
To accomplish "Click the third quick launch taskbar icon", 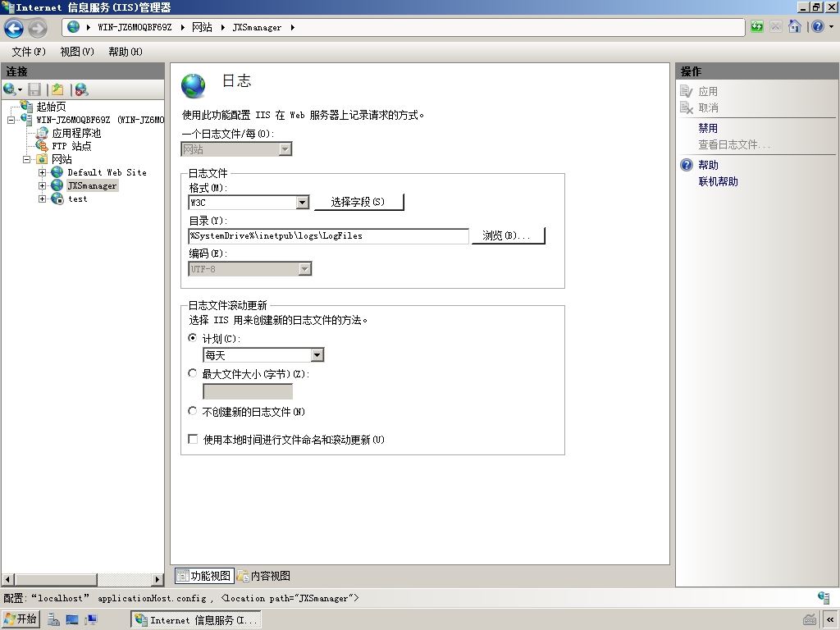I will pyautogui.click(x=90, y=620).
